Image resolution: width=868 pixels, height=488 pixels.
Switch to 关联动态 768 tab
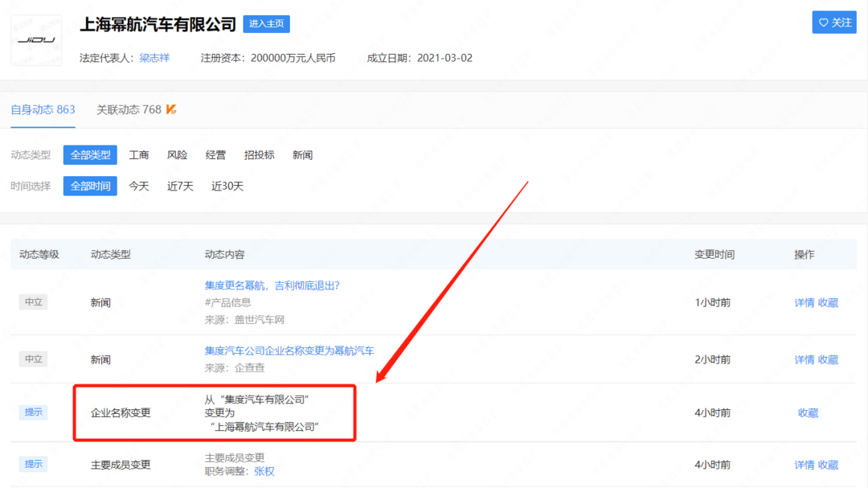coord(129,109)
